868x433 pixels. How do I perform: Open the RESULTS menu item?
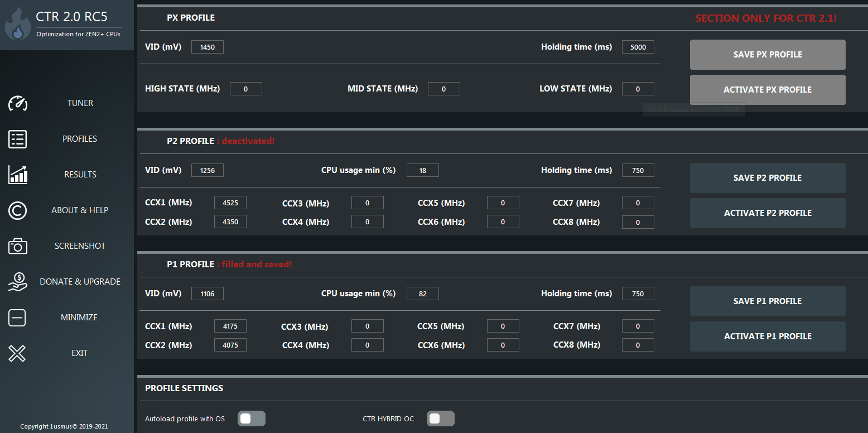pos(80,175)
